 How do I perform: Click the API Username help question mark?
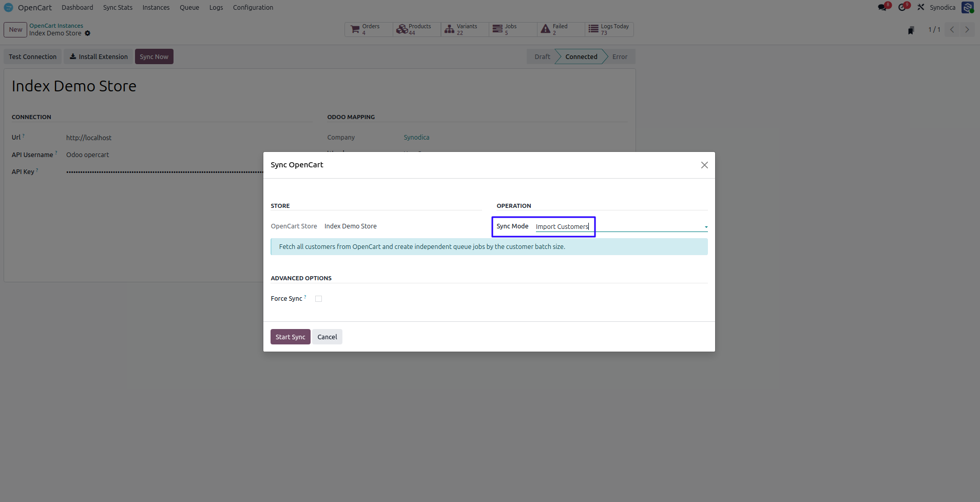coord(56,152)
